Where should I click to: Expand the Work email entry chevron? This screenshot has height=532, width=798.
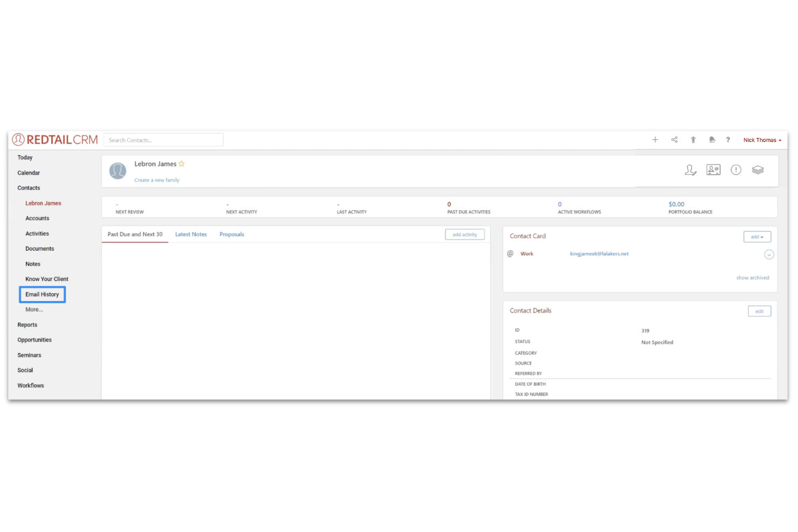(769, 254)
